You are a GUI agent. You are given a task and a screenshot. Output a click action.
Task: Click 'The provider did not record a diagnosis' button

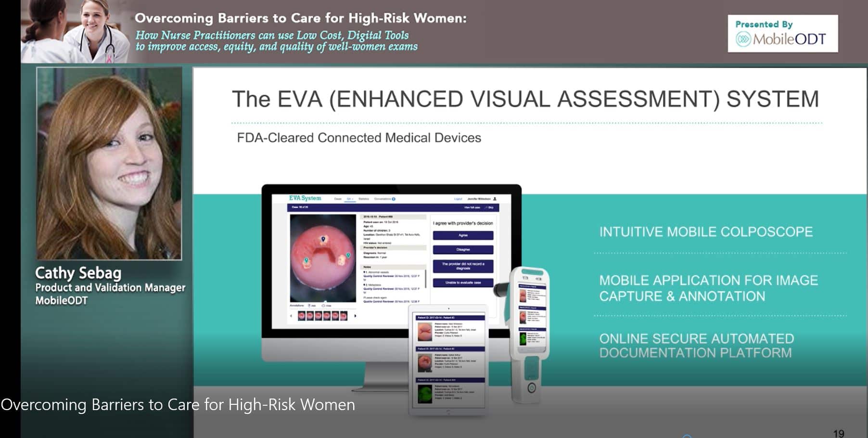coord(463,266)
